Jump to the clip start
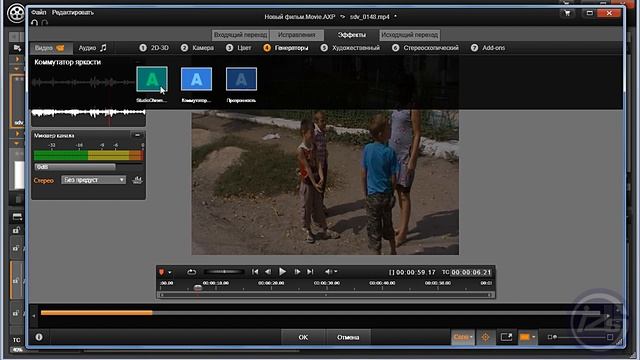The image size is (640, 360). tap(255, 272)
